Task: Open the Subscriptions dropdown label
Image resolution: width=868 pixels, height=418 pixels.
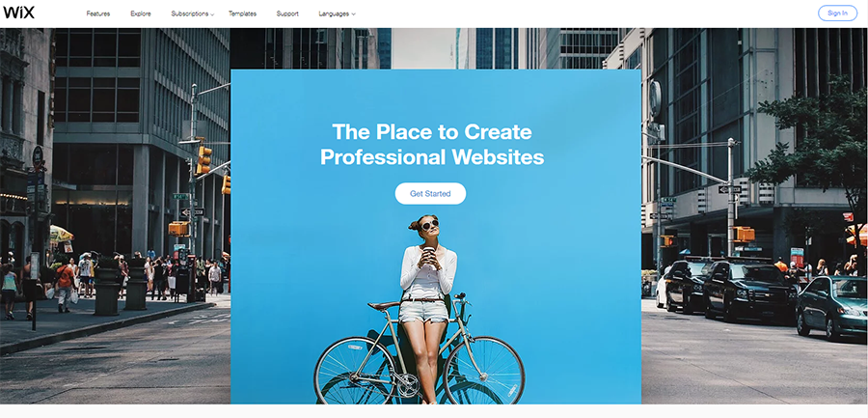Action: (190, 14)
